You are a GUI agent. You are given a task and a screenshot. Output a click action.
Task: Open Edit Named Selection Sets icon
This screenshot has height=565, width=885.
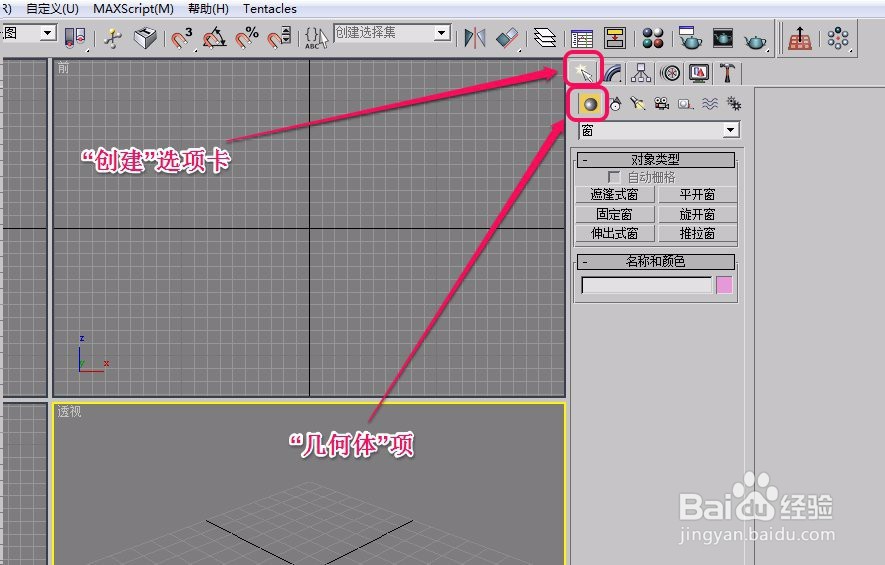[x=316, y=38]
